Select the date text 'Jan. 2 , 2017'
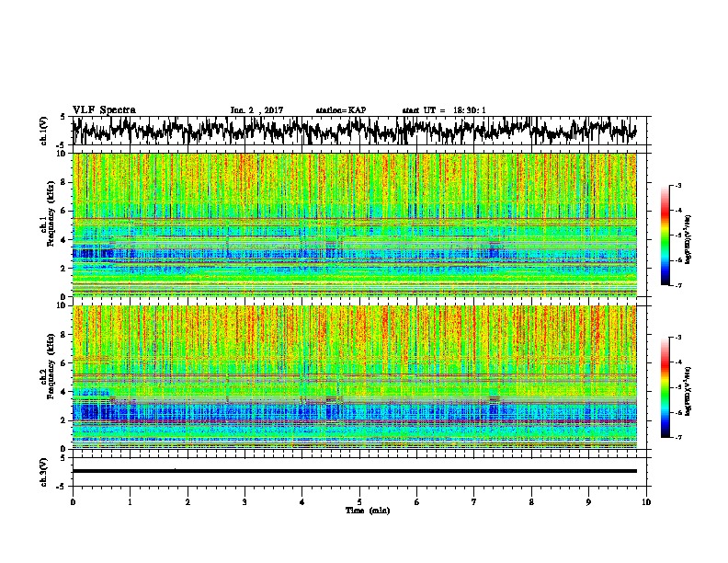 coord(256,110)
